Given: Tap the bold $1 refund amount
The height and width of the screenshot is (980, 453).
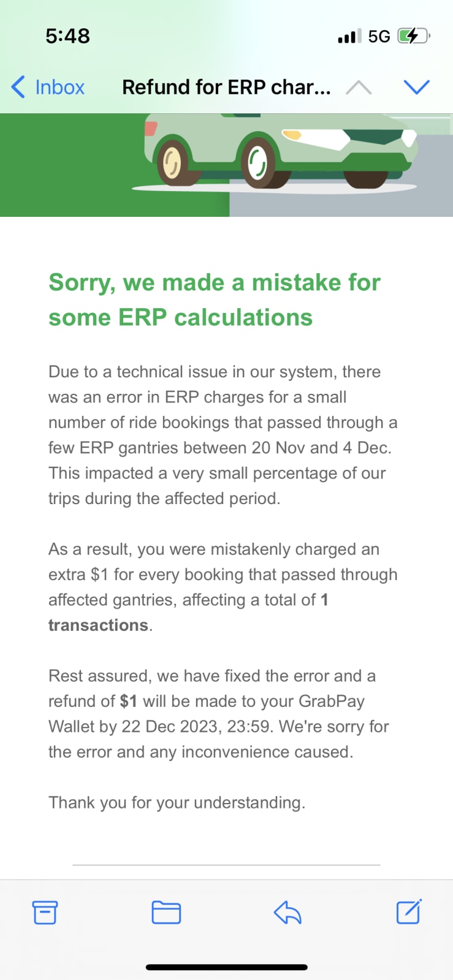Looking at the screenshot, I should pyautogui.click(x=128, y=701).
